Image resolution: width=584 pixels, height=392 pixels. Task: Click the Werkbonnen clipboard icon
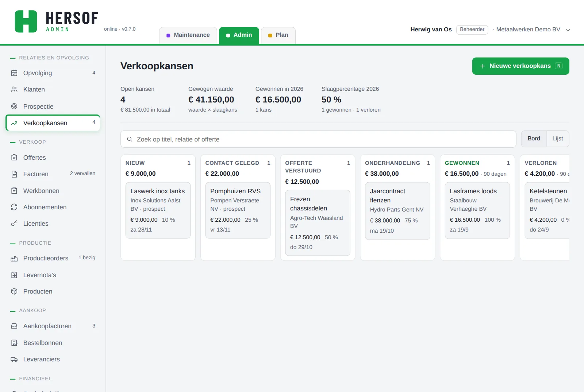[14, 191]
